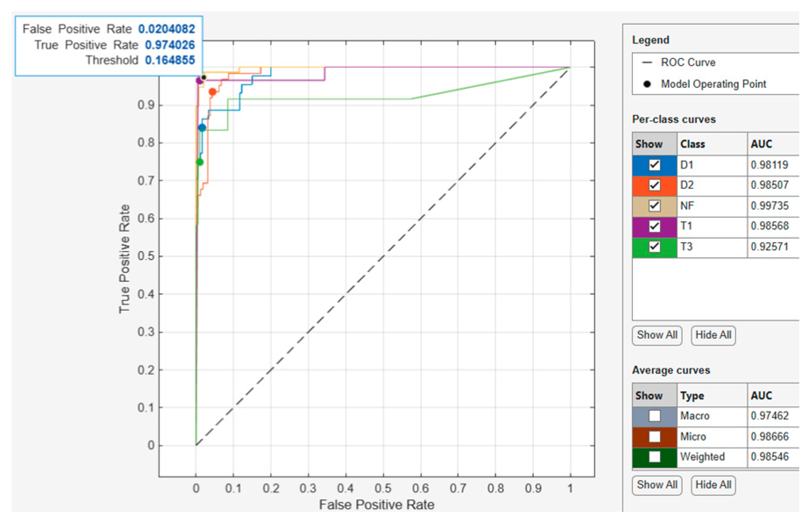Viewport: 812px width, 523px height.
Task: Click the Threshold value in the data tip
Action: 170,60
